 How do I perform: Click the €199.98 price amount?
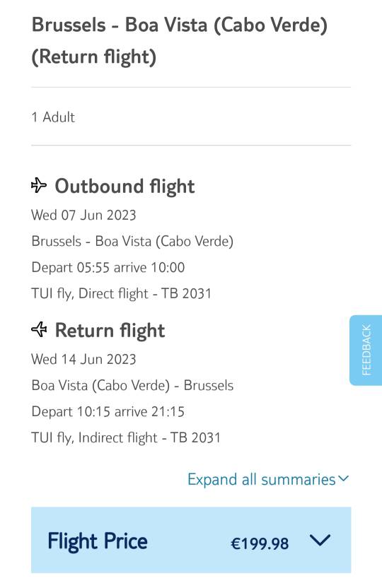[x=260, y=543]
